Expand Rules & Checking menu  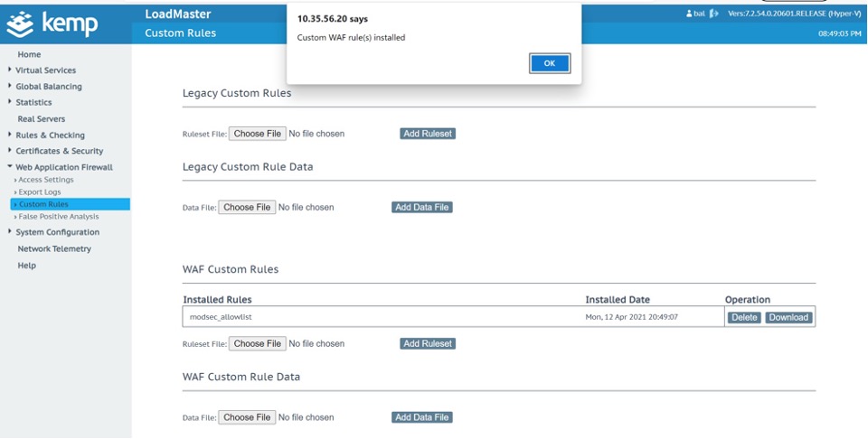(x=50, y=135)
